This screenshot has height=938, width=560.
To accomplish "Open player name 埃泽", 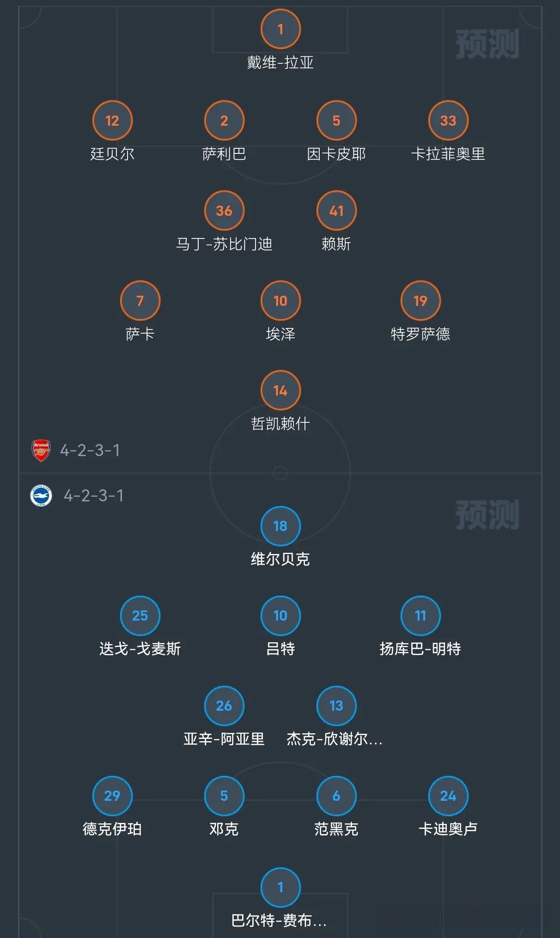I will tap(280, 334).
